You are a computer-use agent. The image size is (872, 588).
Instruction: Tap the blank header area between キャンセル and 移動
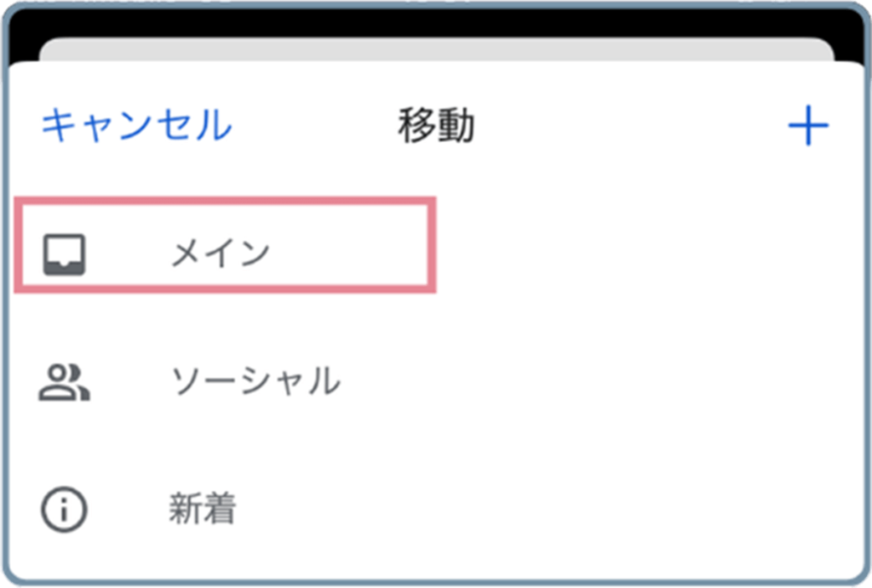[x=315, y=126]
